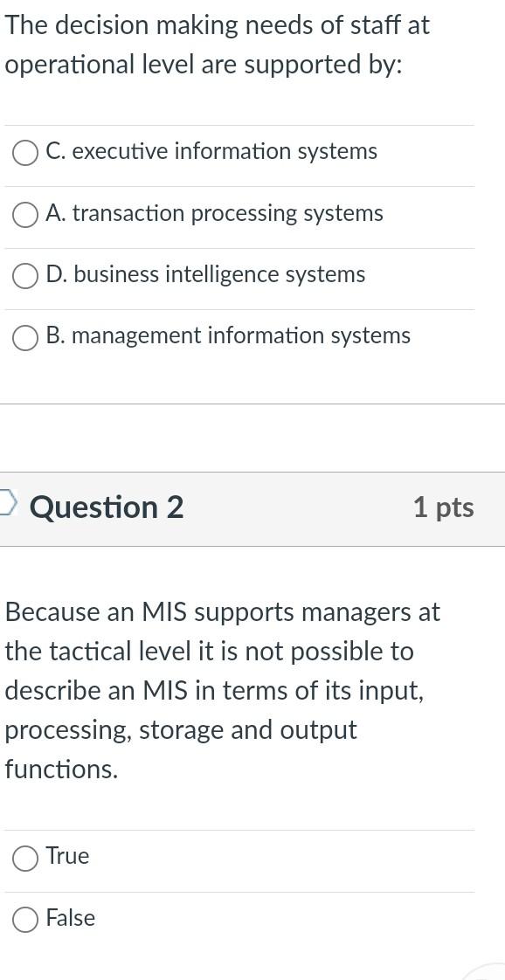
Task: Click the Question 2 heading
Action: pos(107,507)
